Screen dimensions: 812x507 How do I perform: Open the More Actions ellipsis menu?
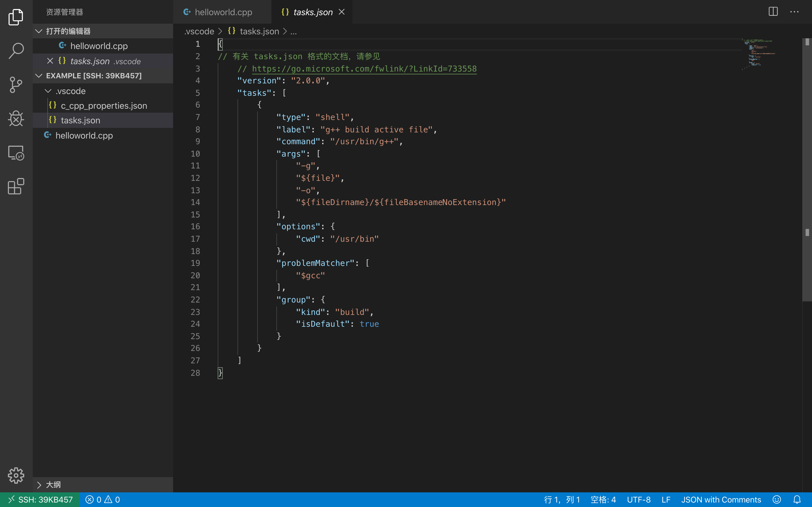[794, 12]
